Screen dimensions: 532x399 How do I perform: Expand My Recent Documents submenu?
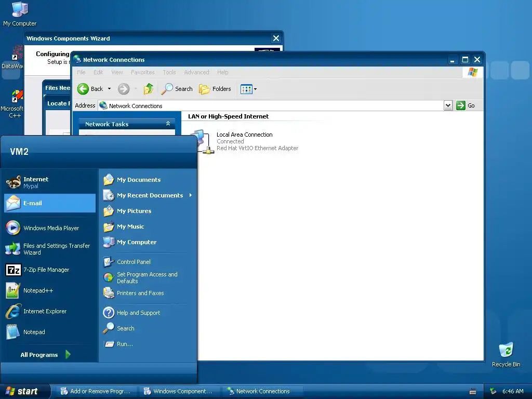pyautogui.click(x=148, y=195)
